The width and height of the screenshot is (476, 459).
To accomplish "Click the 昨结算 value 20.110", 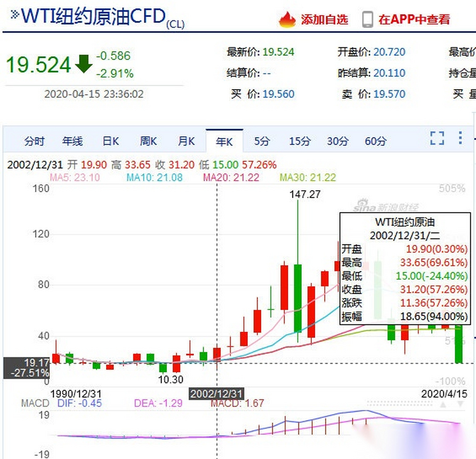I will [389, 73].
